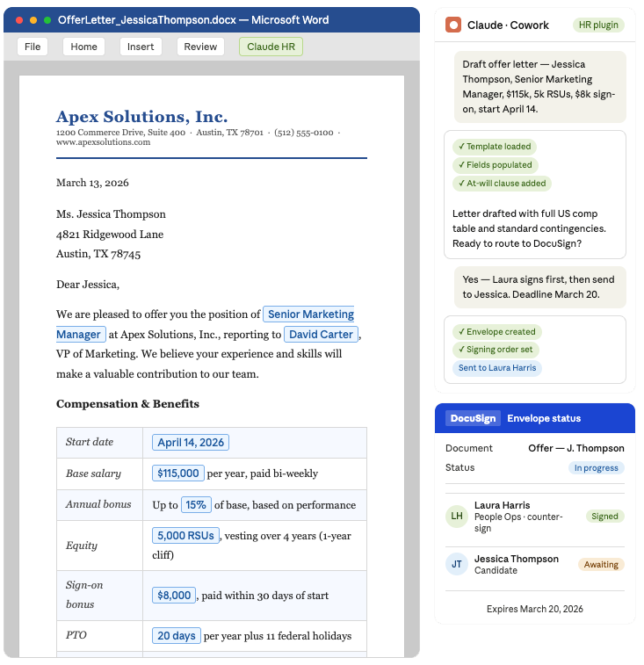644x665 pixels.
Task: Click the DocuSign logo badge
Action: pyautogui.click(x=473, y=418)
